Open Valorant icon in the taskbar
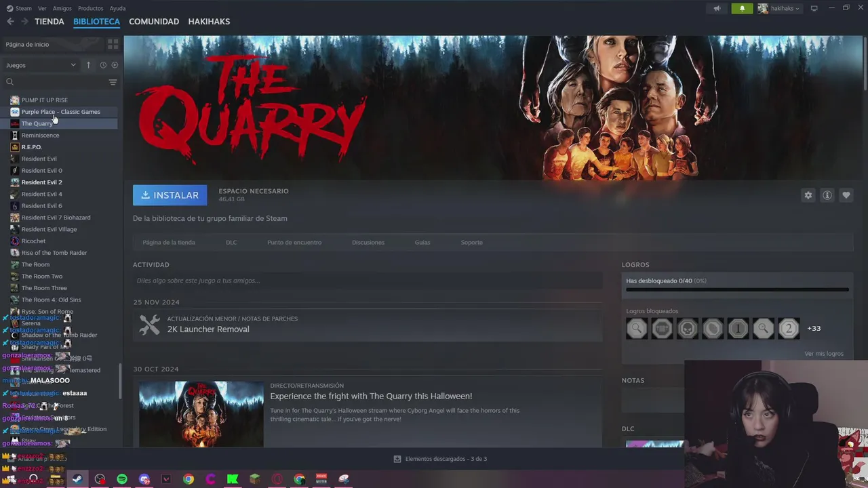Image resolution: width=868 pixels, height=488 pixels. pyautogui.click(x=166, y=479)
